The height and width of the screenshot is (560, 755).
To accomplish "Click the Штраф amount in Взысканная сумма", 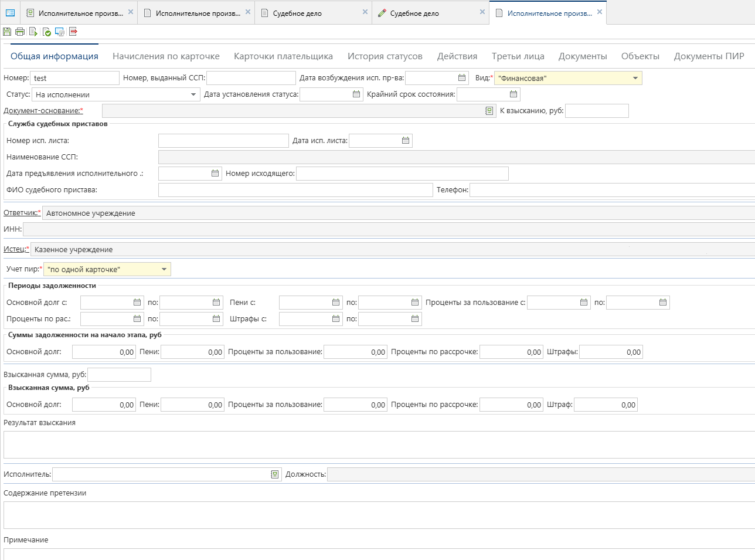I will pyautogui.click(x=606, y=405).
